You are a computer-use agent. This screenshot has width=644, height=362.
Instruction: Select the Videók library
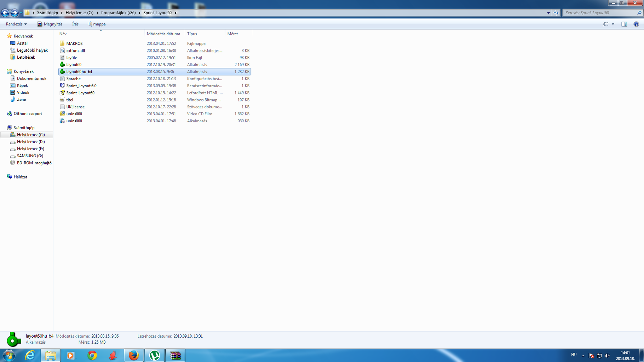click(23, 93)
